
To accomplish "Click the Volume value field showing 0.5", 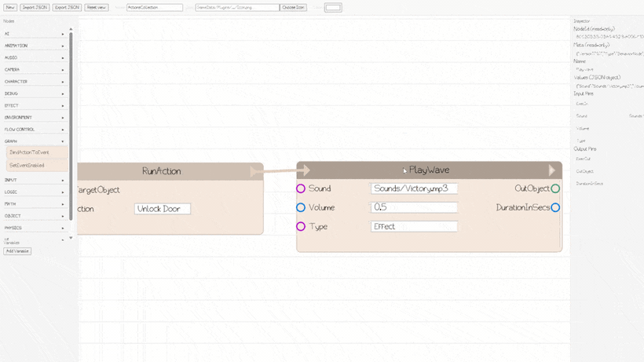I will coord(414,207).
